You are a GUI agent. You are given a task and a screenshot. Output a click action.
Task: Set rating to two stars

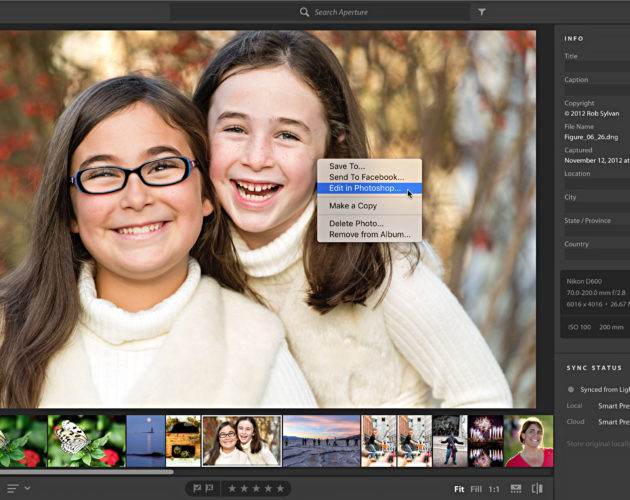tap(244, 488)
